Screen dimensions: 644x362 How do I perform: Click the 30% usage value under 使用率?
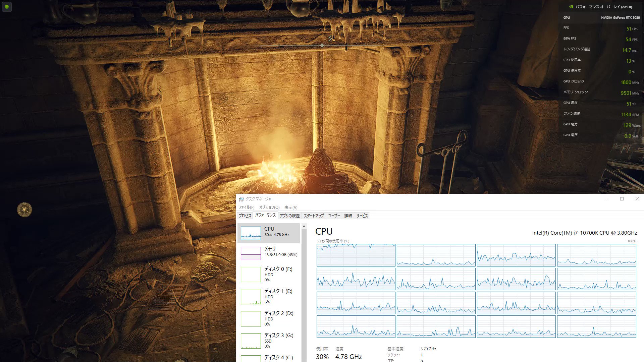[322, 357]
